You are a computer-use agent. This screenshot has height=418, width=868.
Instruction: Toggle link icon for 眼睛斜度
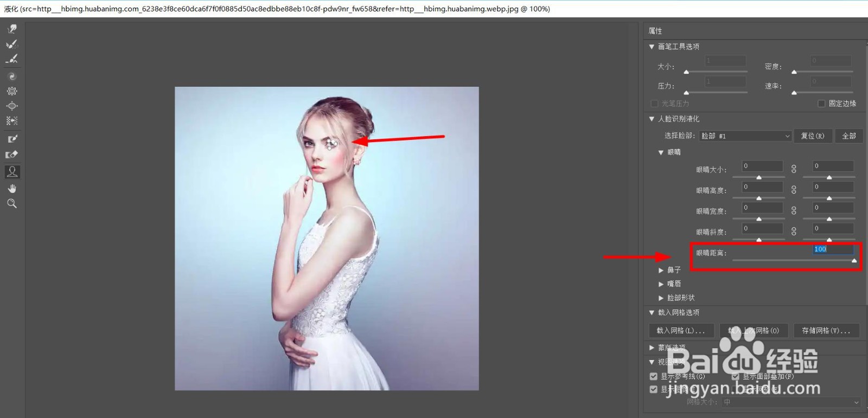click(x=794, y=231)
